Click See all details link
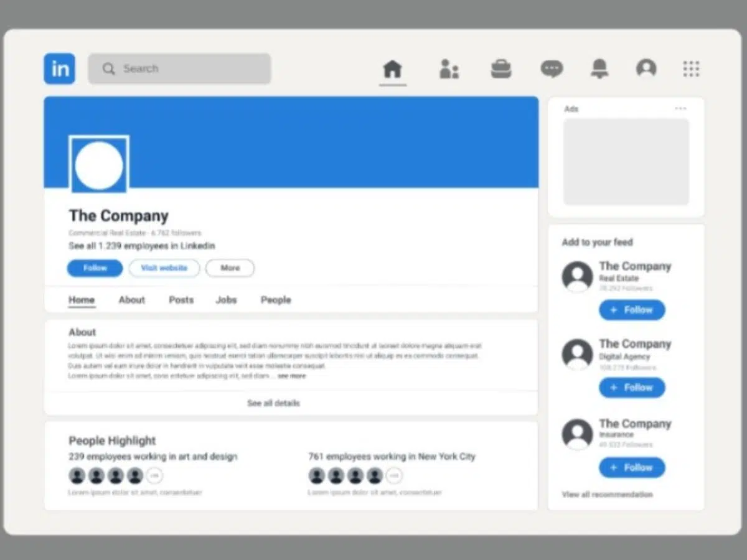This screenshot has height=560, width=747. click(x=273, y=403)
